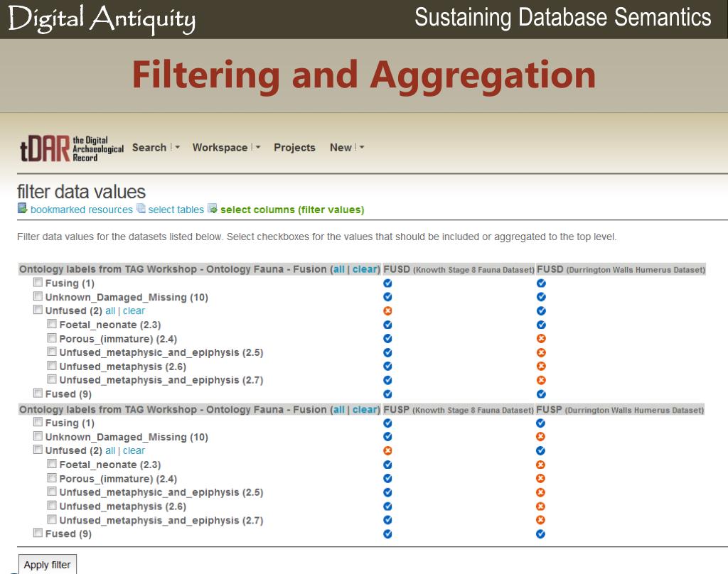728x574 pixels.
Task: Click FUSP Knowth check icon for Porous_(immature) row
Action: 387,478
